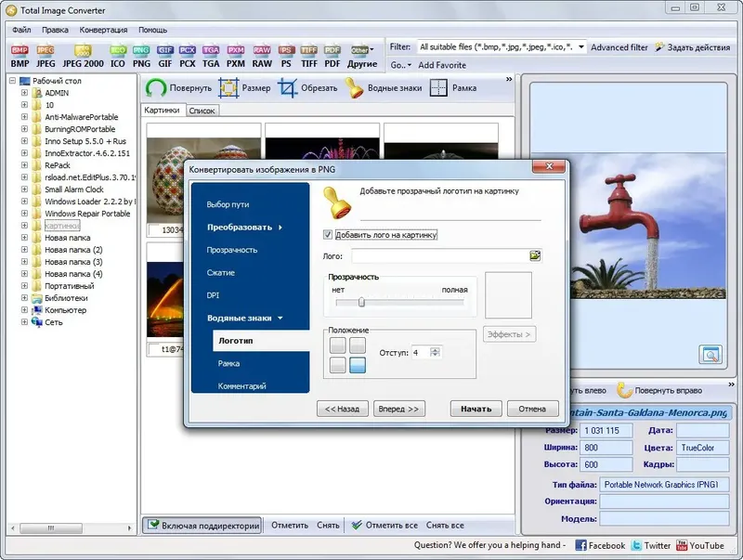
Task: Browse for logo file icon
Action: coord(535,255)
